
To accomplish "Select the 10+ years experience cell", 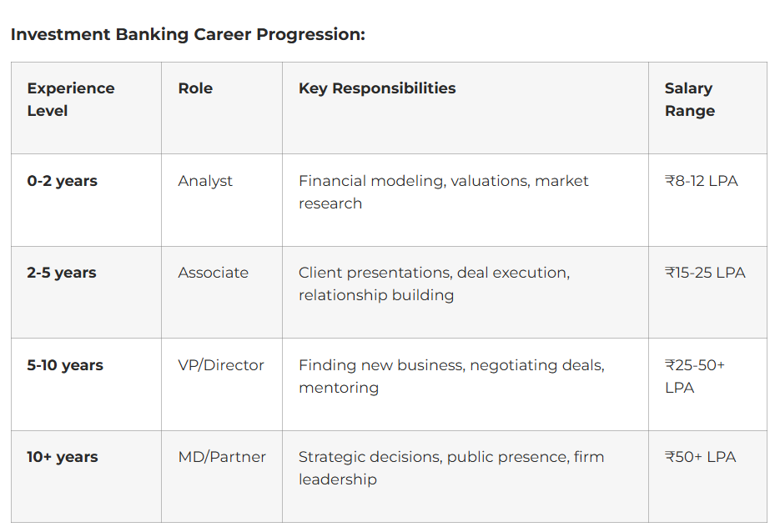I will tap(63, 457).
